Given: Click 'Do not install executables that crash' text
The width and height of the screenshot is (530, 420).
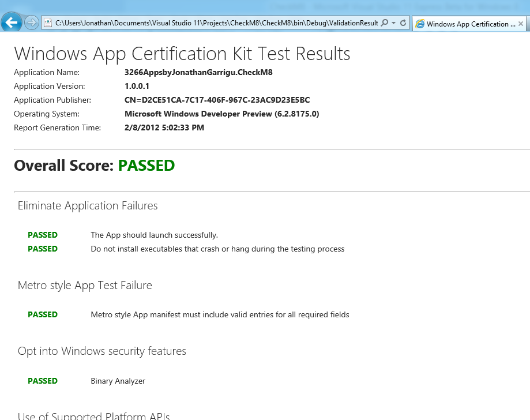Looking at the screenshot, I should (x=217, y=249).
